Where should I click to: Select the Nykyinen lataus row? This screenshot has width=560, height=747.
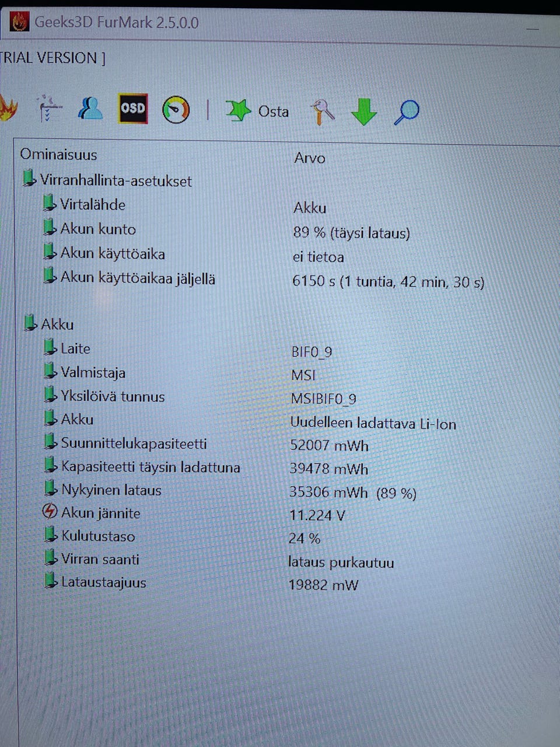click(x=111, y=490)
